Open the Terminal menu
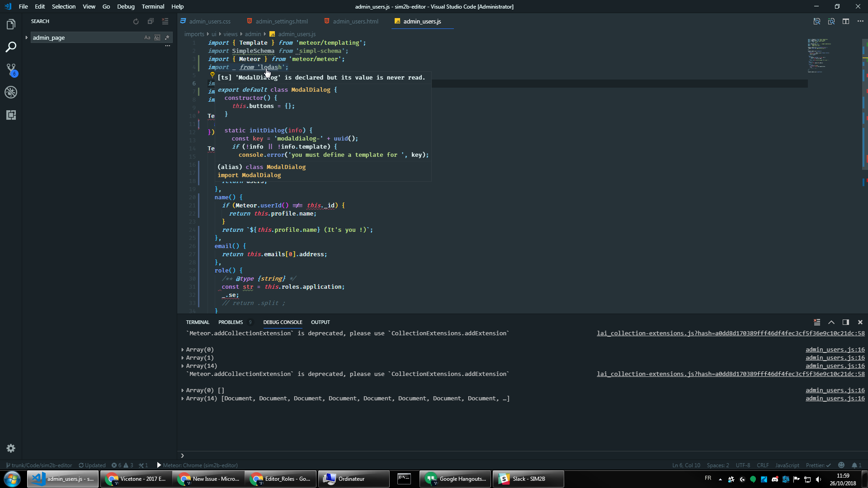This screenshot has width=868, height=488. [x=152, y=6]
